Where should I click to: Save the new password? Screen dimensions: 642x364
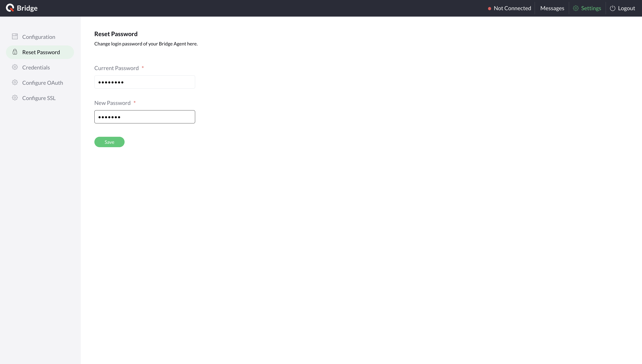tap(109, 142)
